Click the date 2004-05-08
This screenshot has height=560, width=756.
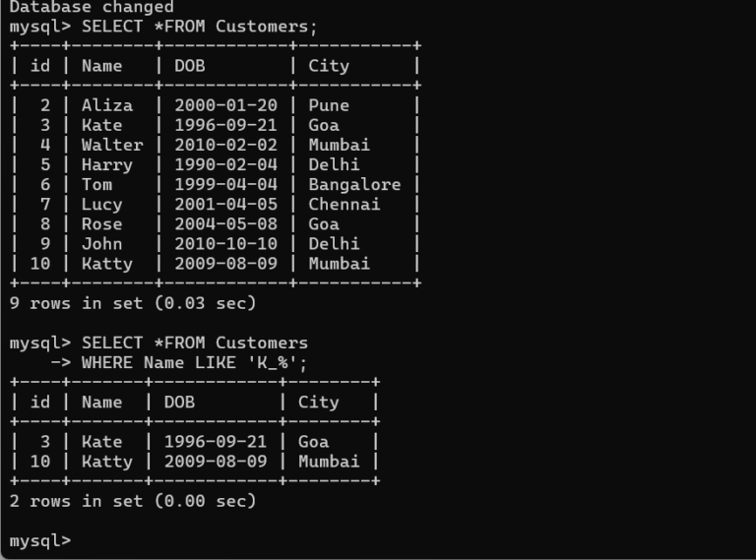[x=225, y=224]
